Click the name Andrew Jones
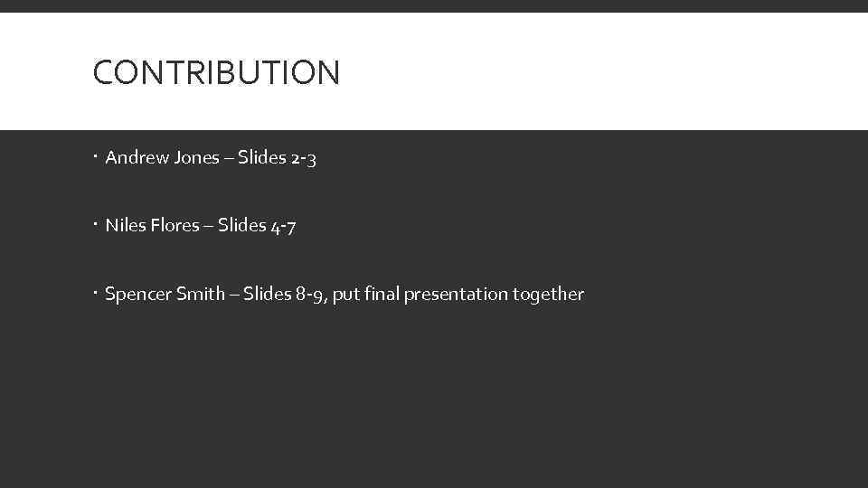This screenshot has width=868, height=488. coord(162,158)
